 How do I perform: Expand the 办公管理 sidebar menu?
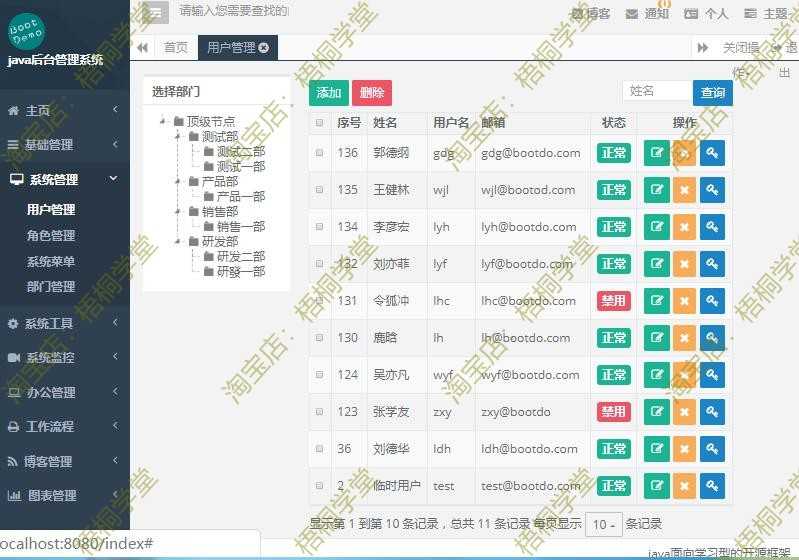pyautogui.click(x=65, y=392)
